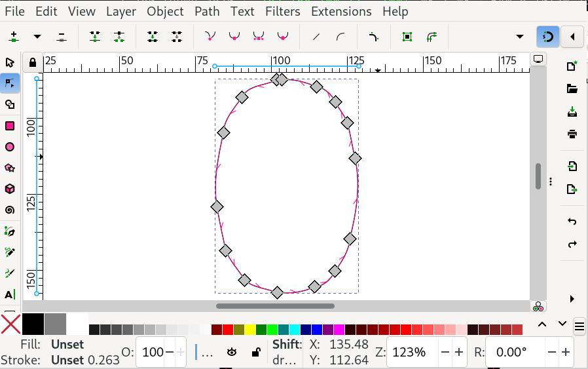The width and height of the screenshot is (588, 369).
Task: Pick the cyan palette swatch
Action: [x=295, y=330]
